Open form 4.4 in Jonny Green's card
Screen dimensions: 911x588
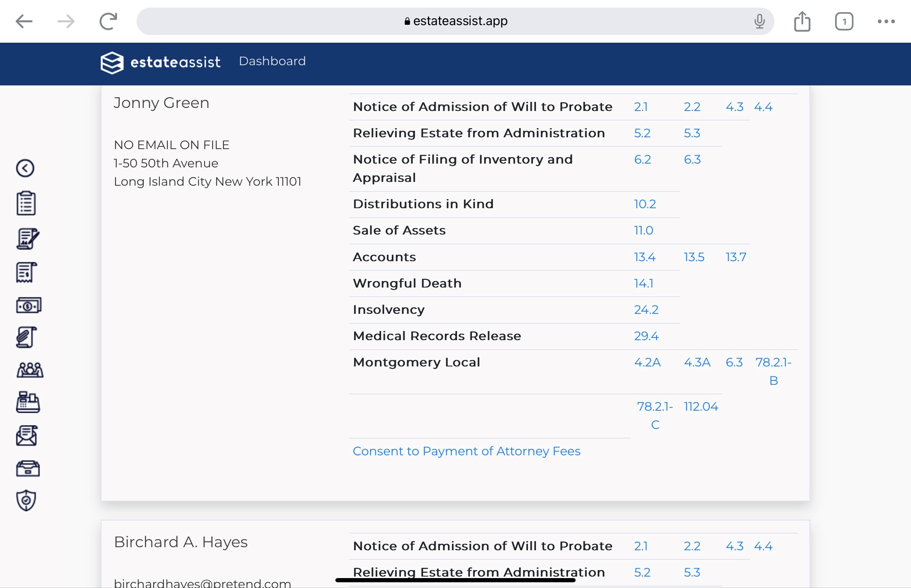[763, 107]
